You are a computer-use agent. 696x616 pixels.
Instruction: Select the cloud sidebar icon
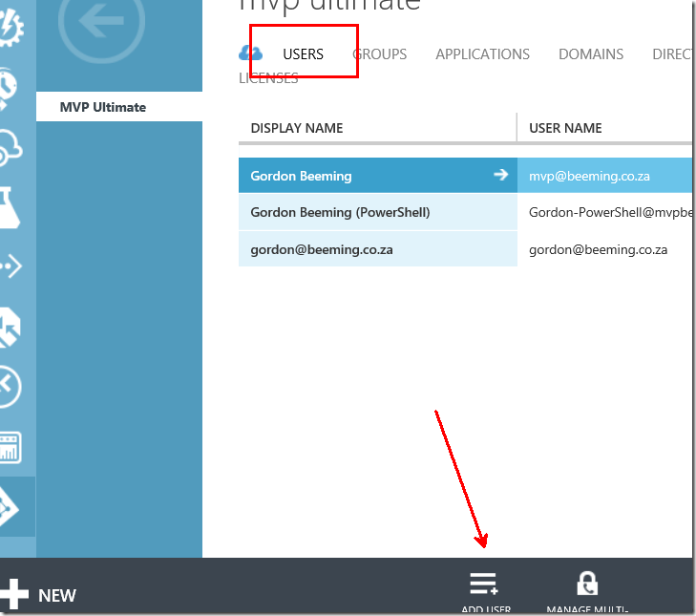[10, 147]
